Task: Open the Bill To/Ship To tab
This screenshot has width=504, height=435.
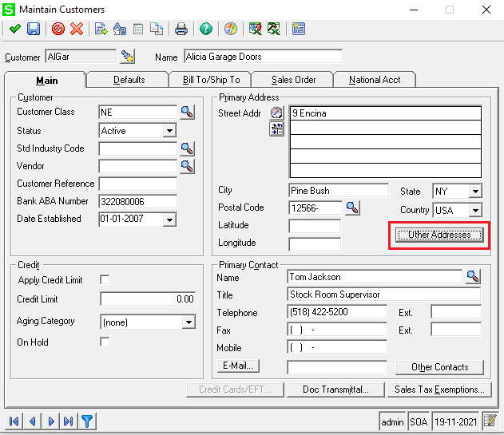Action: pos(211,79)
